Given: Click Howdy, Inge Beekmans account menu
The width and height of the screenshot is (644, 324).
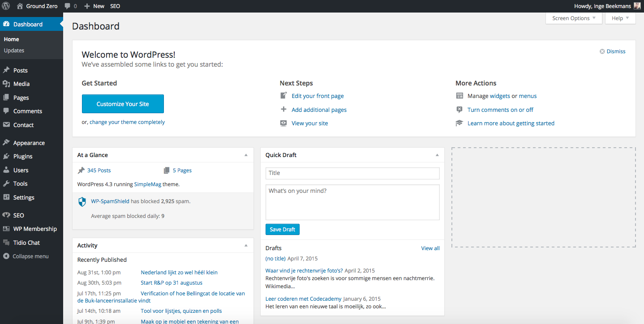Looking at the screenshot, I should 607,6.
